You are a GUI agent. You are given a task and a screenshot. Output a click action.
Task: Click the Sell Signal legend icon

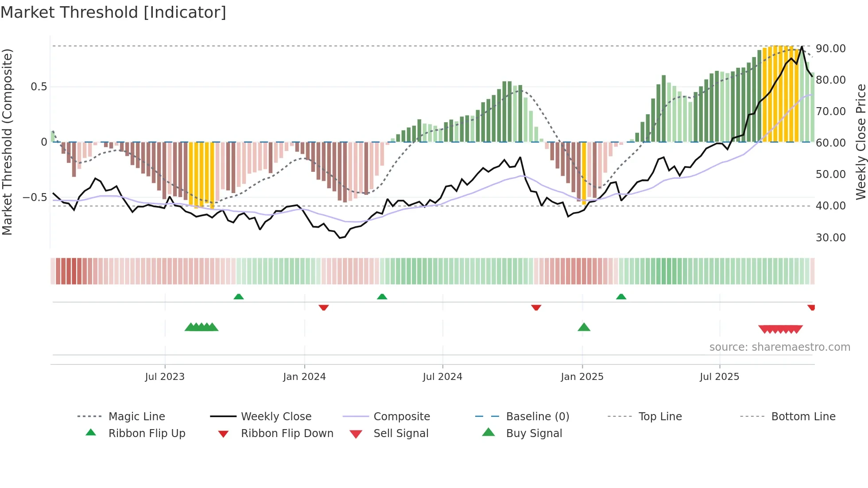356,434
